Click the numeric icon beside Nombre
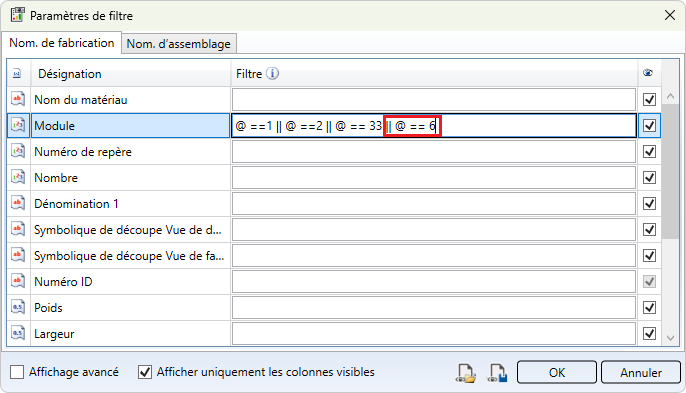 (18, 178)
